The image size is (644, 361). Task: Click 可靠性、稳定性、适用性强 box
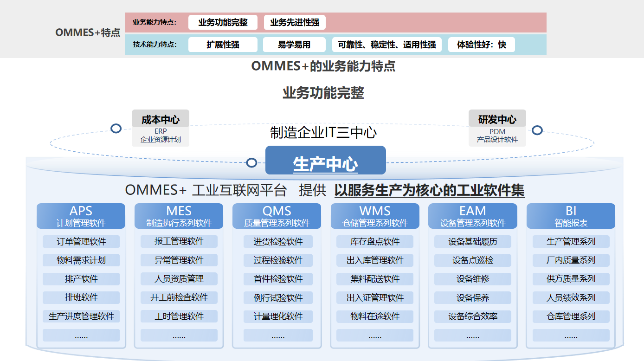387,45
